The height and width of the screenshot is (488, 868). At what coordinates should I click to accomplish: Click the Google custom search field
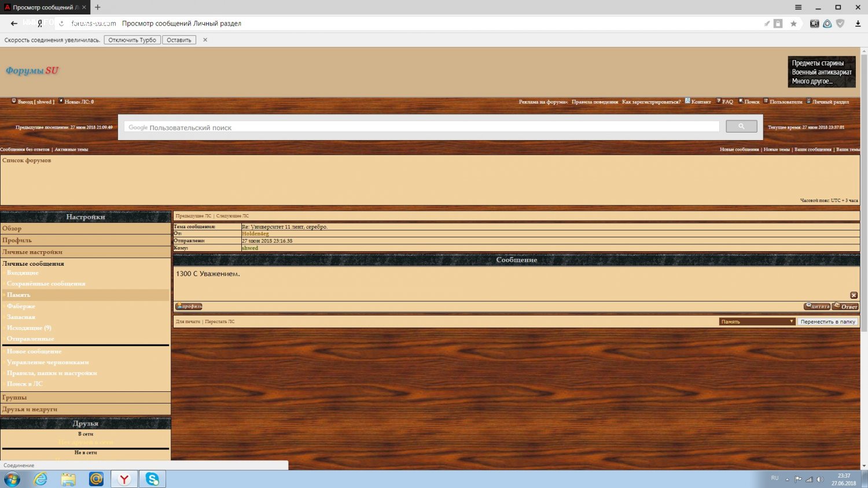[x=421, y=127]
